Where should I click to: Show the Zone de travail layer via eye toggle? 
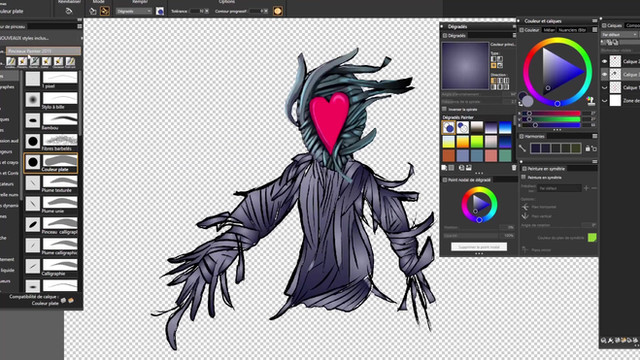(605, 100)
